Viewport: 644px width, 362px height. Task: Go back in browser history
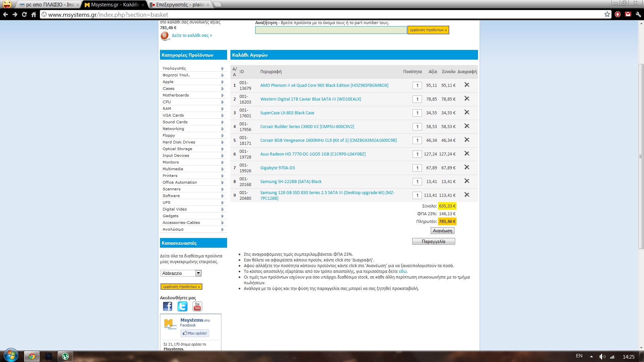click(5, 14)
